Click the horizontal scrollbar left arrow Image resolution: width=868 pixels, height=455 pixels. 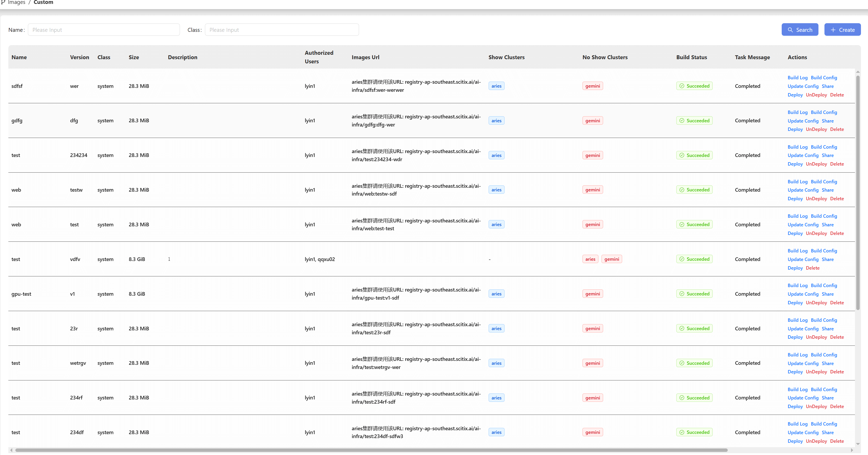[x=11, y=450]
